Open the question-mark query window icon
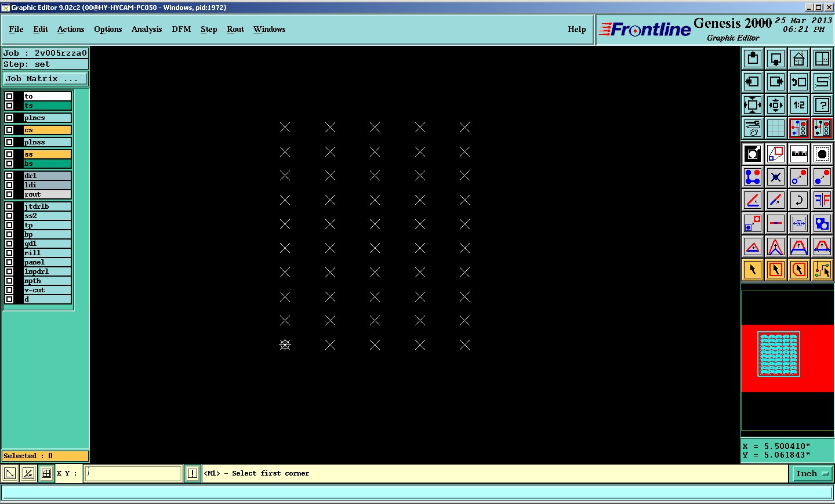The width and height of the screenshot is (835, 504). pyautogui.click(x=822, y=105)
